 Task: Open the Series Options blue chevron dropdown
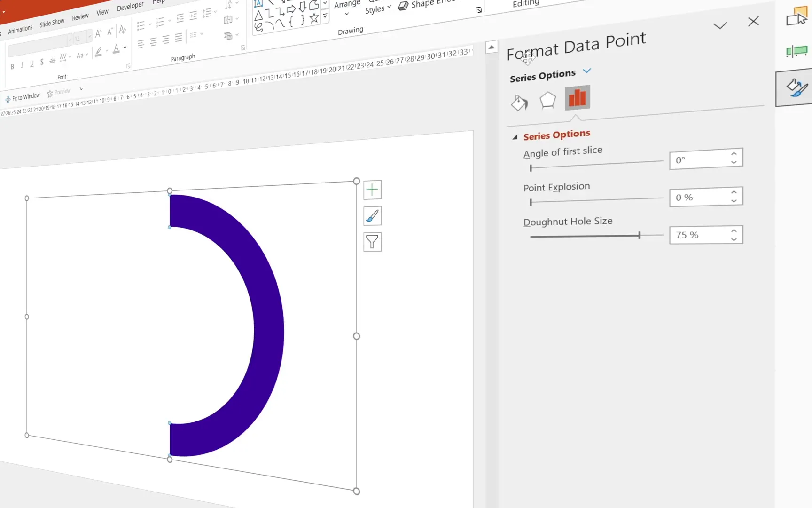586,71
